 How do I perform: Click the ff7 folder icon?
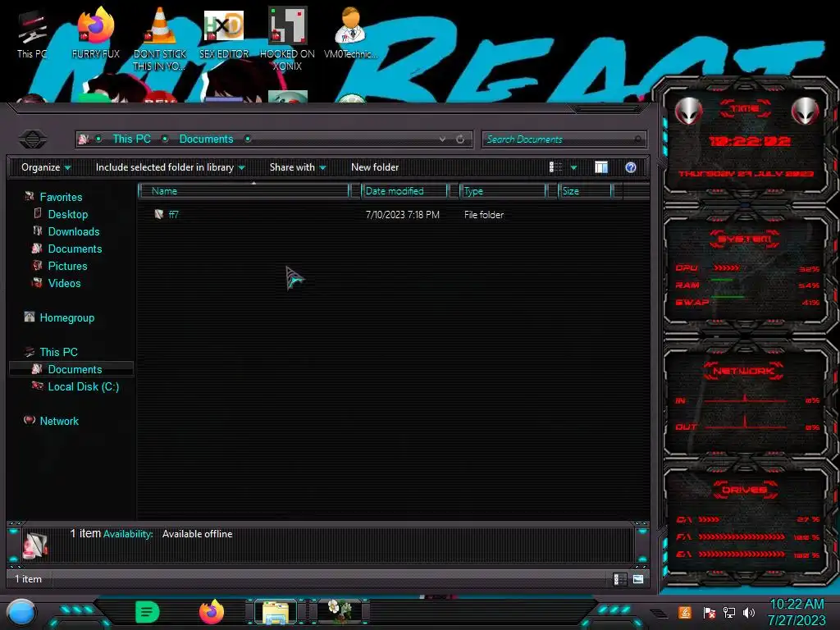click(158, 214)
